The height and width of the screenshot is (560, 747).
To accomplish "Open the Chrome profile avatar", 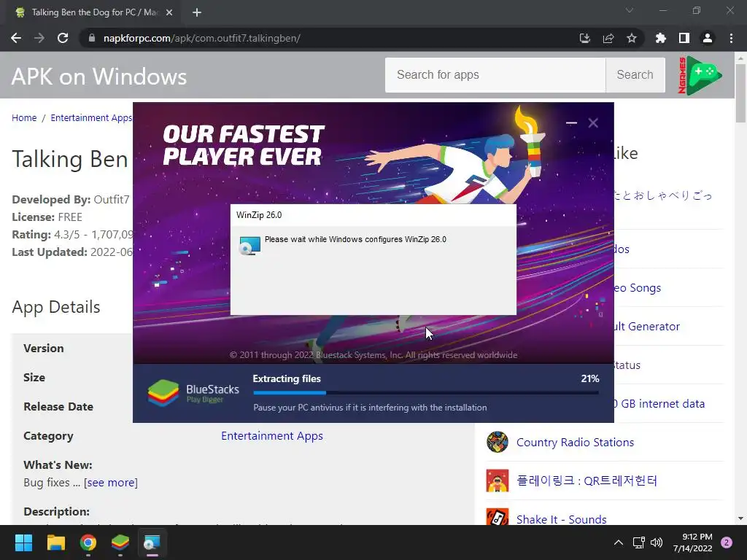I will click(708, 38).
